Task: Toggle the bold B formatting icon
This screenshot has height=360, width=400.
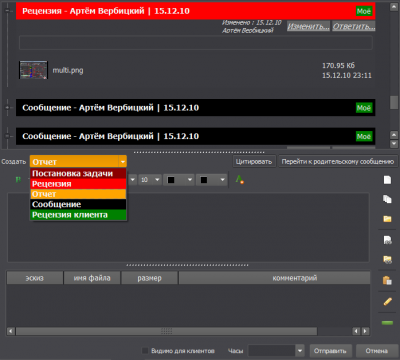Action: [18, 180]
